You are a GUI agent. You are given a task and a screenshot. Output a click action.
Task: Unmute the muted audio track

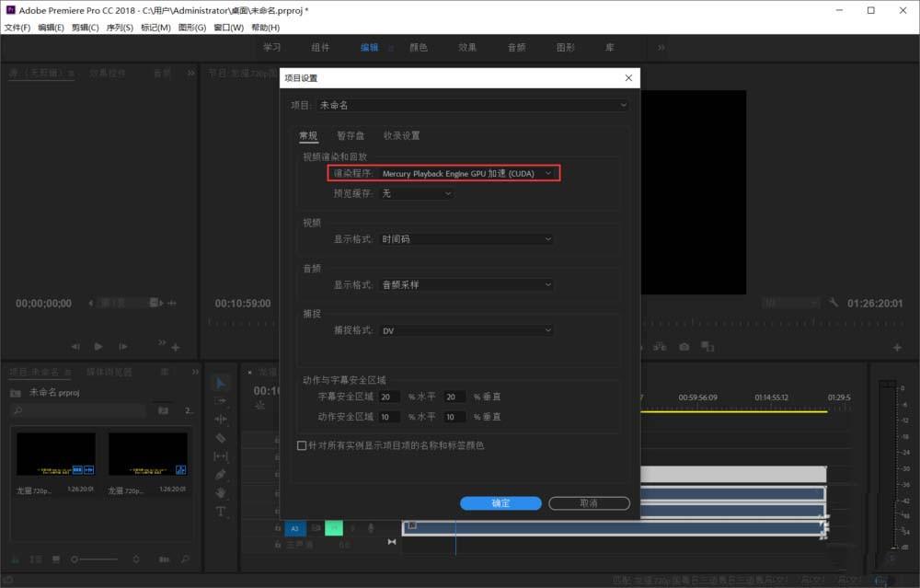click(333, 528)
